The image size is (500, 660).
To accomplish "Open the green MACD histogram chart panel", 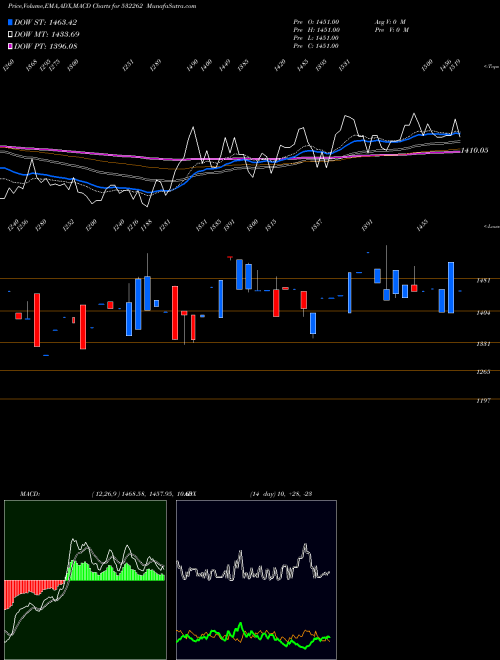I will coord(85,580).
